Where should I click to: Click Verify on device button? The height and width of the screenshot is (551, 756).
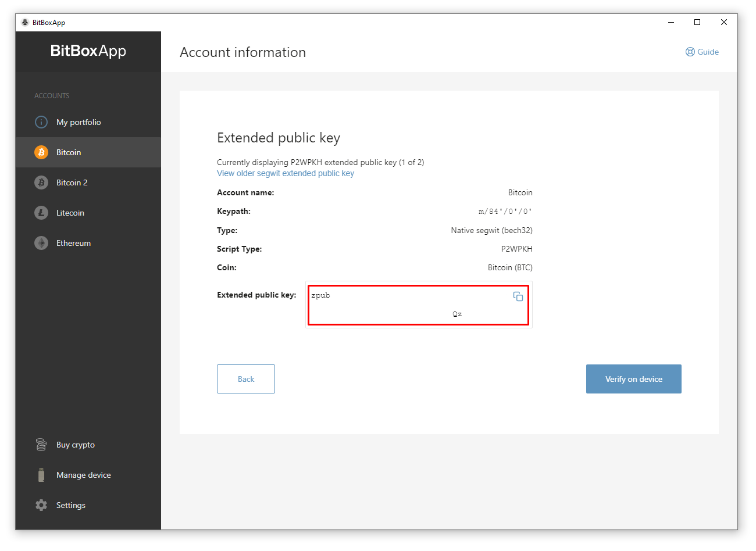[634, 379]
